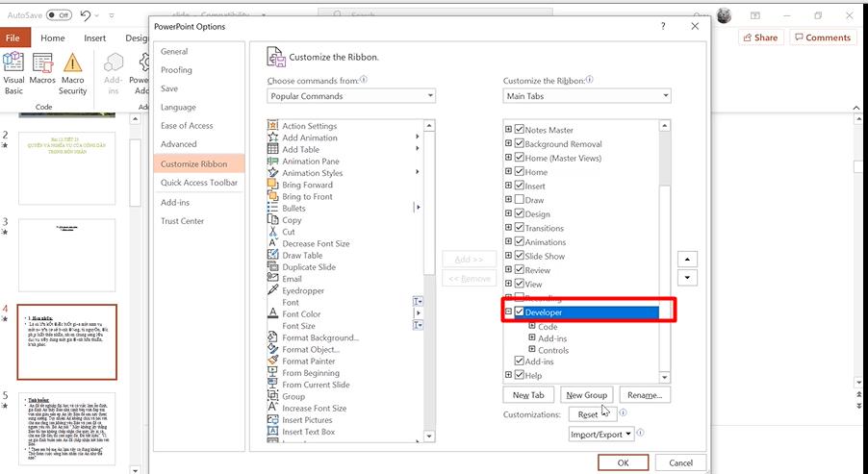Select the Decrease Font Size icon
This screenshot has width=868, height=474.
click(x=272, y=243)
